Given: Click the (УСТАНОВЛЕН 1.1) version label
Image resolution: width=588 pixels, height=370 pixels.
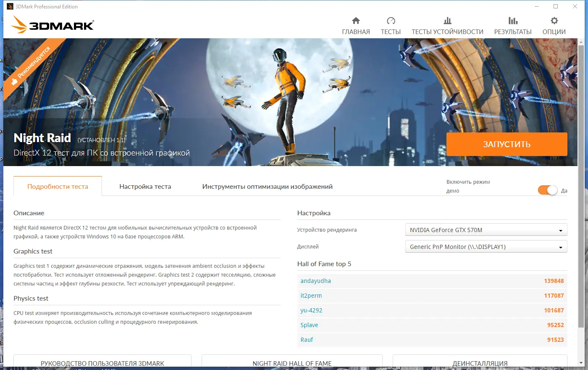Looking at the screenshot, I should (101, 140).
